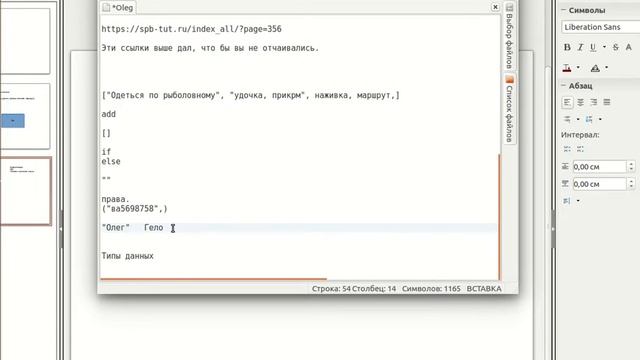Click the list line with 'Одеться по рыболовному'
Screen dimensions: 640x360
click(x=251, y=95)
